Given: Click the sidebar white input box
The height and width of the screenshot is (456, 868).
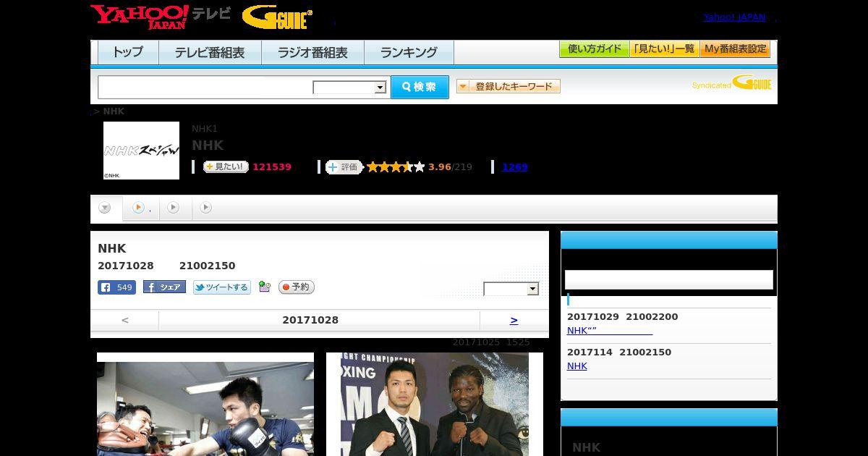Looking at the screenshot, I should (x=669, y=280).
